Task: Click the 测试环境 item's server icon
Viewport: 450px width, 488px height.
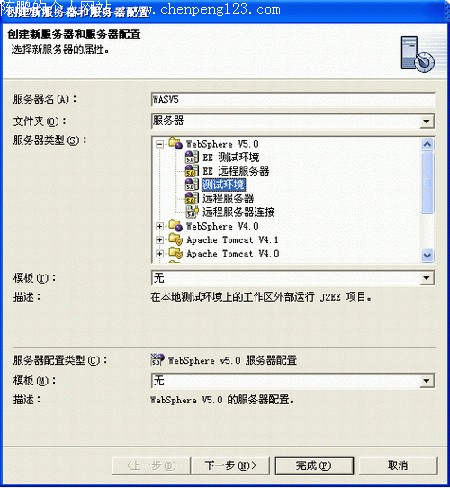Action: 192,184
